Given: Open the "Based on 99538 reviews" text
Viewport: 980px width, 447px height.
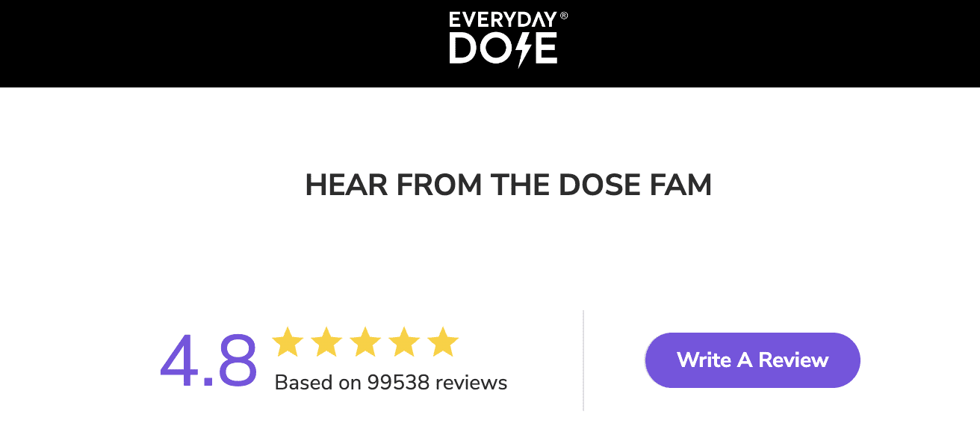Looking at the screenshot, I should pyautogui.click(x=391, y=383).
